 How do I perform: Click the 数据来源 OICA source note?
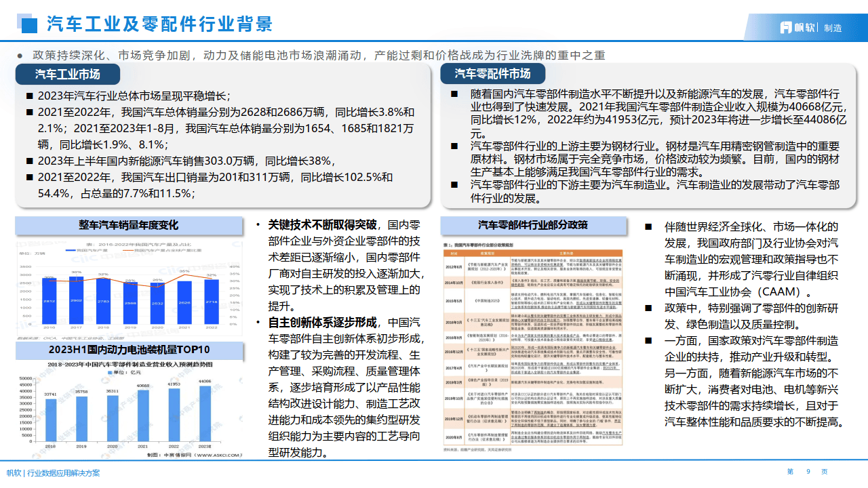(71, 338)
